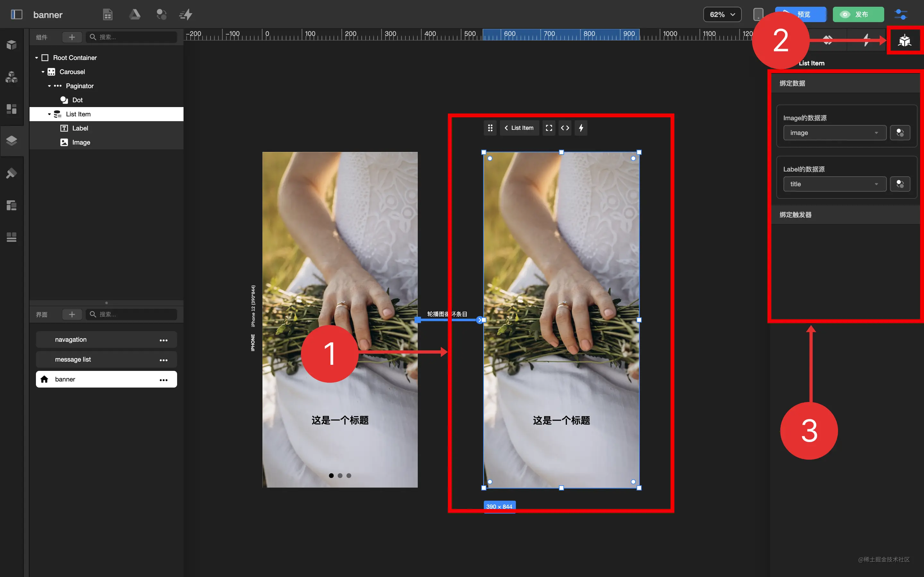The image size is (924, 577).
Task: Open the settings sliders icon top right
Action: coord(901,14)
